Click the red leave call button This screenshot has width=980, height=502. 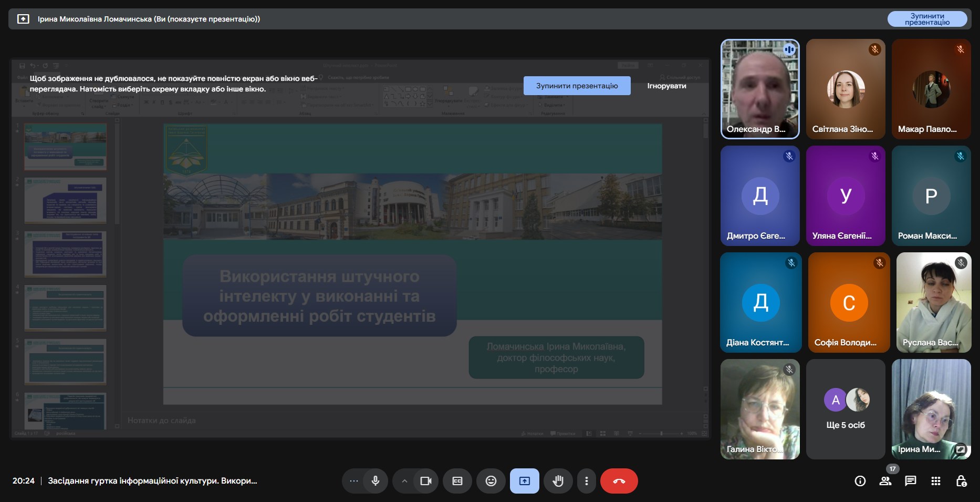(x=619, y=481)
